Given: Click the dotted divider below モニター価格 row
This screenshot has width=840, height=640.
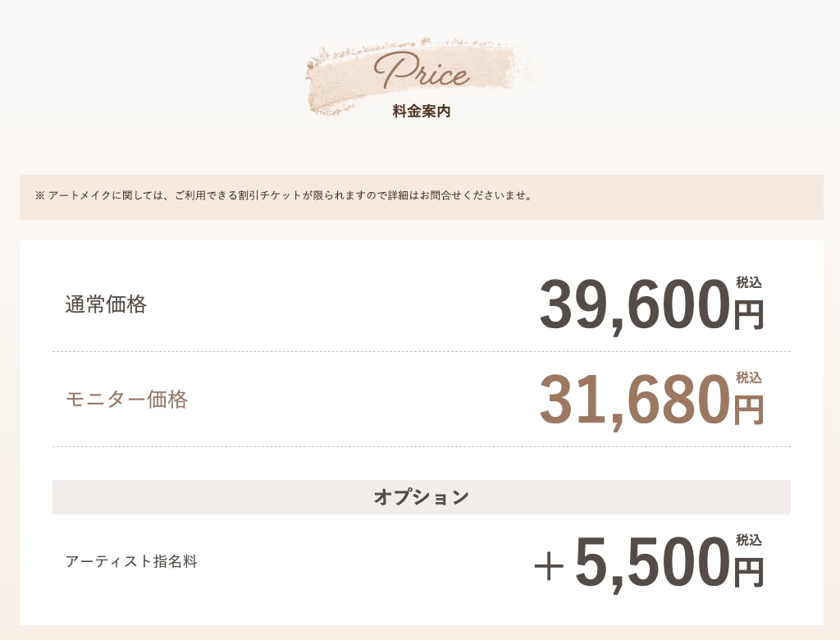Looking at the screenshot, I should tap(422, 446).
